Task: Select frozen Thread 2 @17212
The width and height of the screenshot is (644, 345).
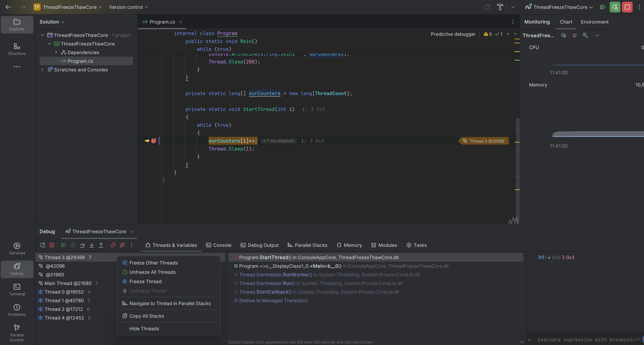Action: point(63,309)
